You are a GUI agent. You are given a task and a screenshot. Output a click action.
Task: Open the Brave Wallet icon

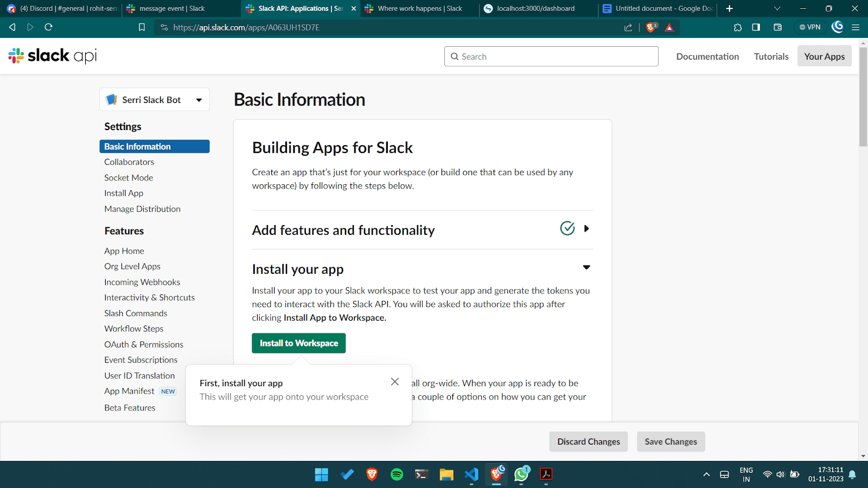[x=777, y=27]
